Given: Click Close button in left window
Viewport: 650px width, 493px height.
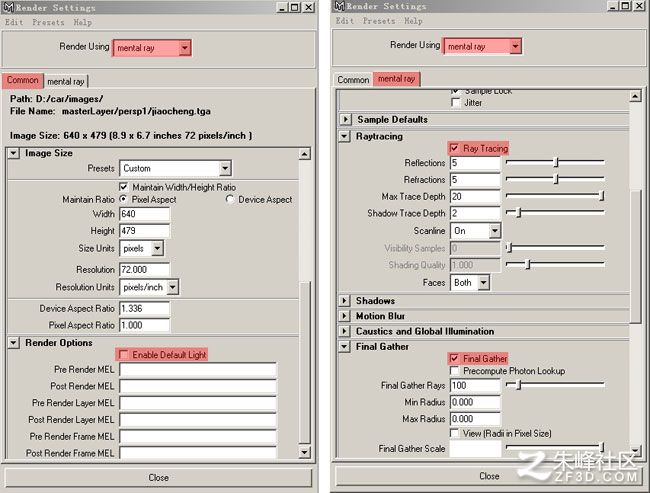Looking at the screenshot, I should [158, 478].
